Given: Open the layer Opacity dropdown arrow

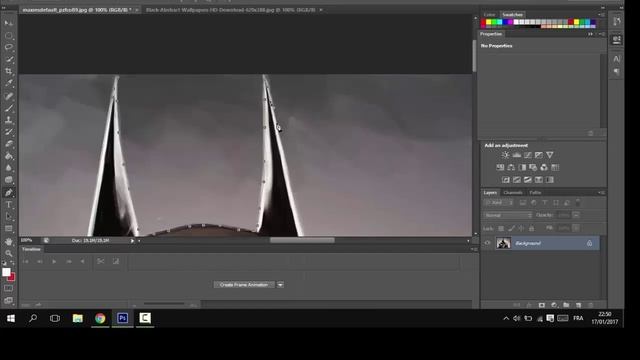Looking at the screenshot, I should tap(576, 215).
